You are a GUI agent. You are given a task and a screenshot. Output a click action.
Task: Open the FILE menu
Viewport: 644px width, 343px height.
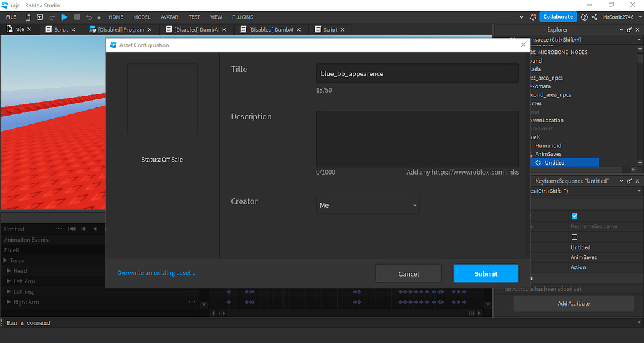(11, 17)
